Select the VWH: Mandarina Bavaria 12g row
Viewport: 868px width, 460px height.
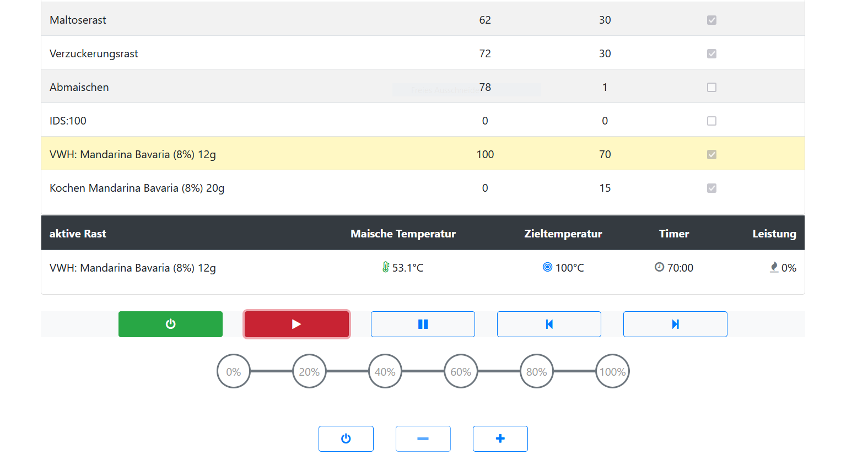[x=133, y=155]
